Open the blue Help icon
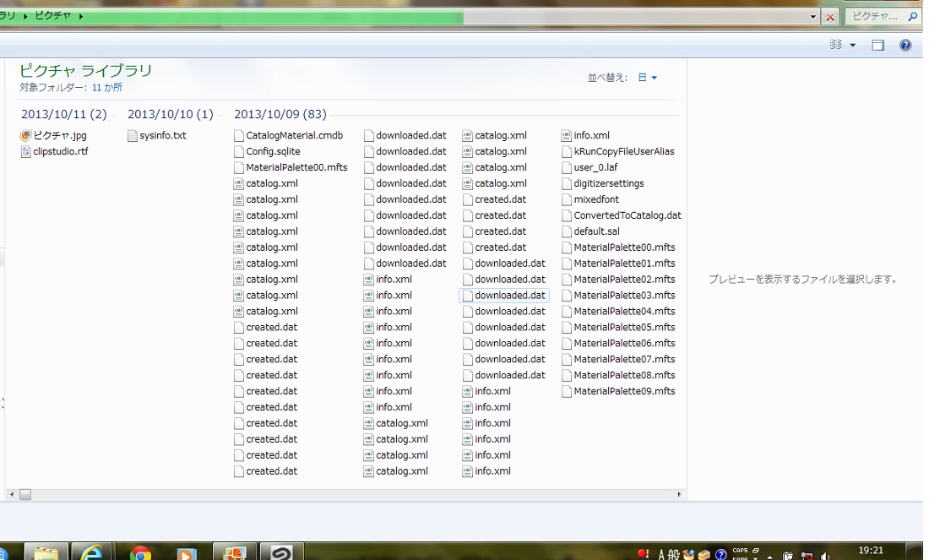Screen dimensions: 940x560 click(905, 45)
